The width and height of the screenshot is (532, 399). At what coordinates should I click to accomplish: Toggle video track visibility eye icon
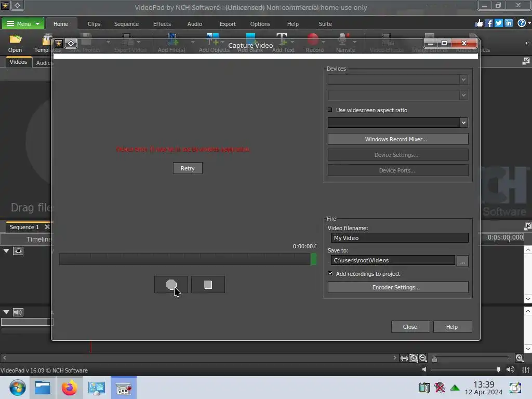tap(18, 251)
